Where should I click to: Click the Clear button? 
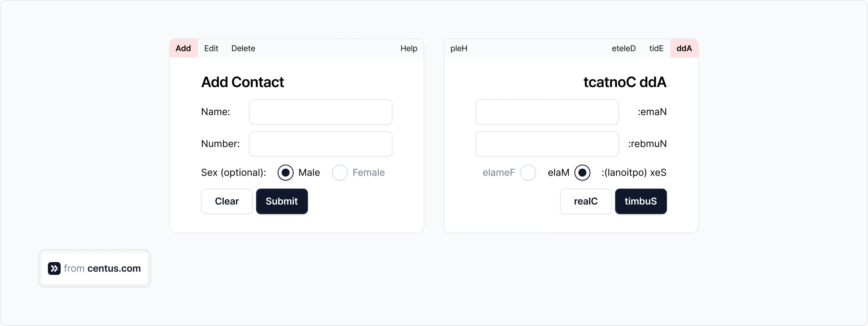click(x=226, y=201)
